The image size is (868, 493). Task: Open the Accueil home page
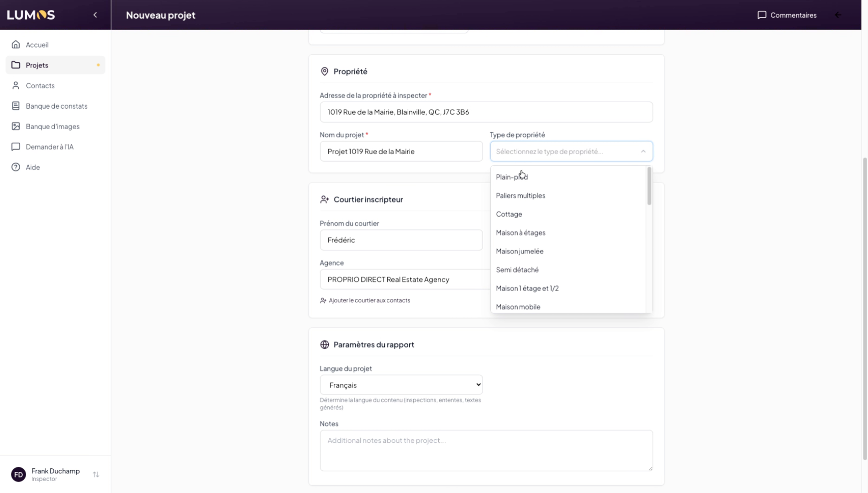[37, 45]
